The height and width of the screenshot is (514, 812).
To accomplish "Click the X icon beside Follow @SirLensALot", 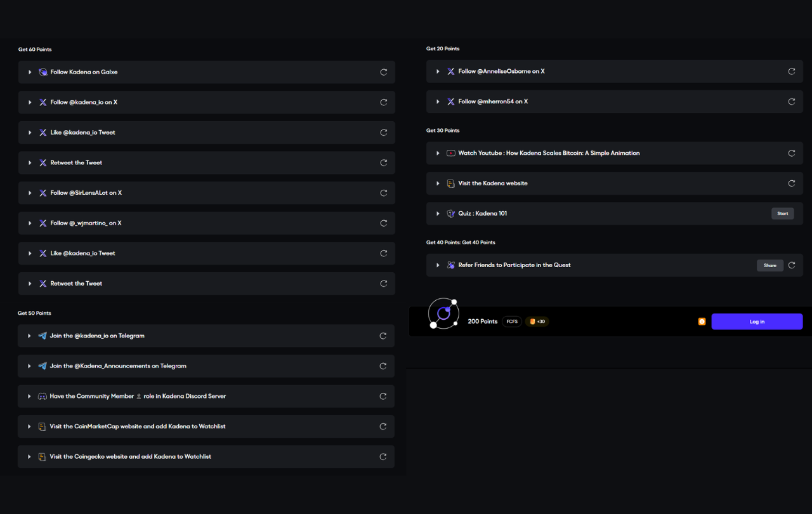I will coord(43,193).
